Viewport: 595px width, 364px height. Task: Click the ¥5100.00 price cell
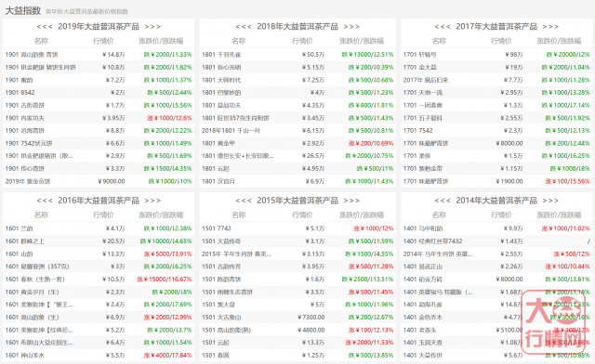pyautogui.click(x=509, y=330)
